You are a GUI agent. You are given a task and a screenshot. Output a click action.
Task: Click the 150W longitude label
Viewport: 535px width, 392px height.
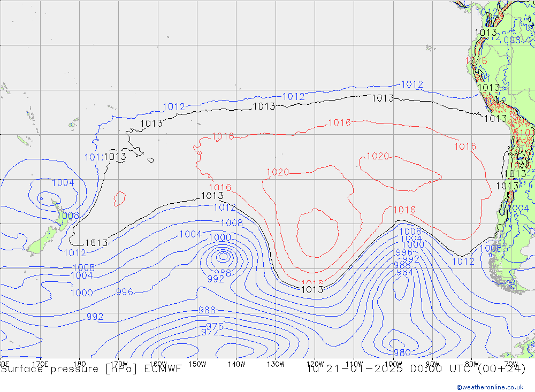pyautogui.click(x=197, y=364)
